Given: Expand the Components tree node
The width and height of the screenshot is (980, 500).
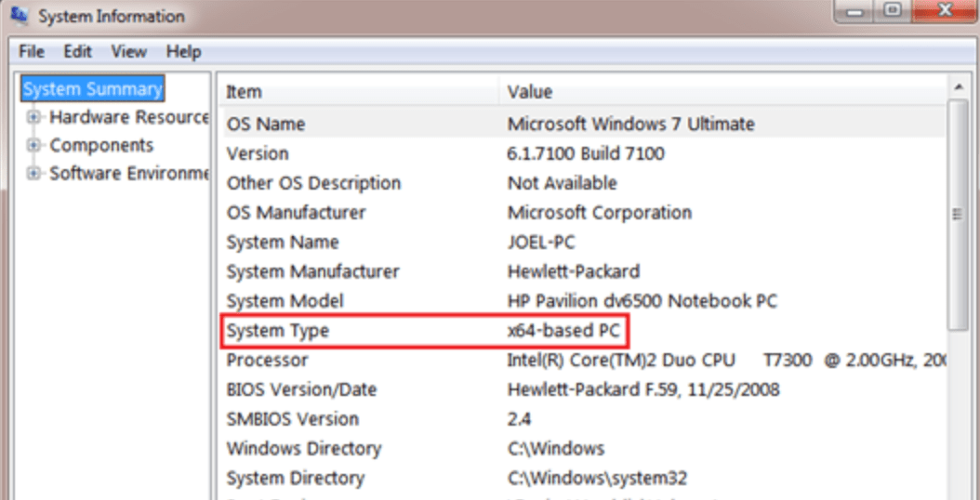Looking at the screenshot, I should click(34, 146).
